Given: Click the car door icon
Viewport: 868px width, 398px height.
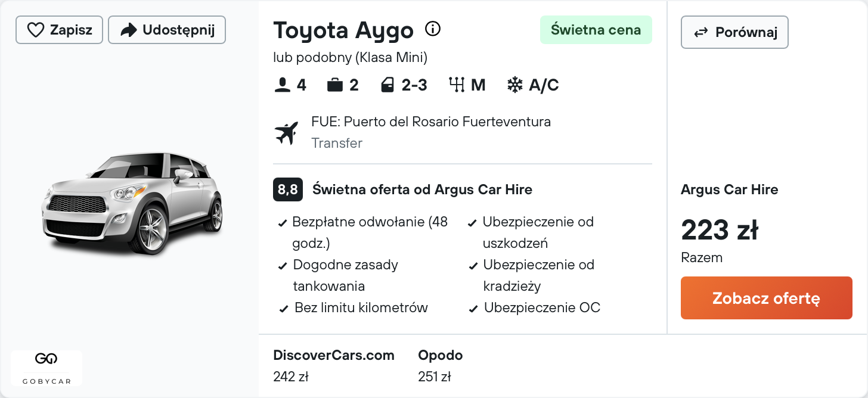Looking at the screenshot, I should click(x=387, y=85).
